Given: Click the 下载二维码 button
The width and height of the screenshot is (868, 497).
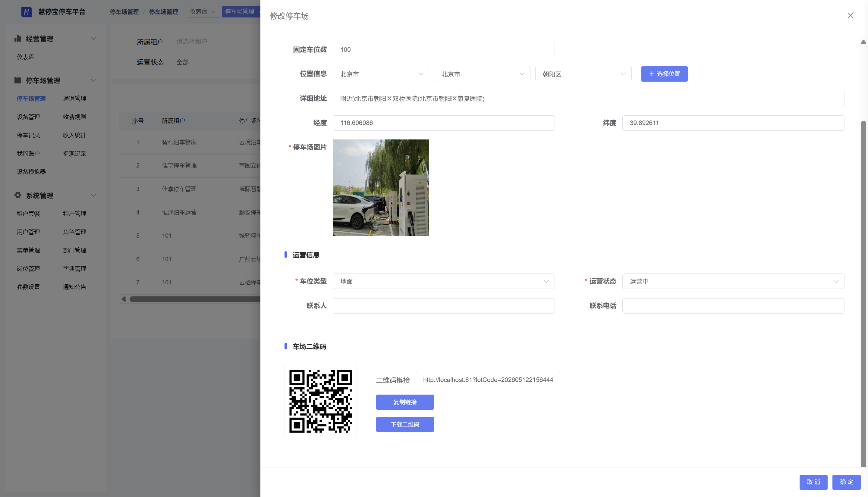Looking at the screenshot, I should click(405, 424).
